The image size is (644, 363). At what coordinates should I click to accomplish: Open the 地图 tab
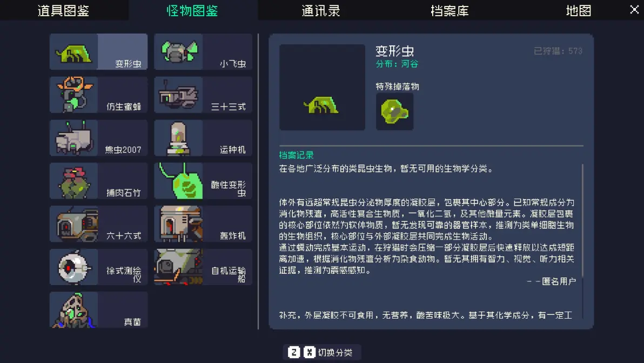[578, 10]
